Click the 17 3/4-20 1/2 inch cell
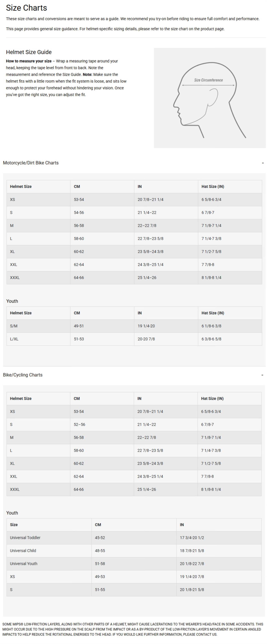Viewport: 267px width, 644px height. (192, 537)
